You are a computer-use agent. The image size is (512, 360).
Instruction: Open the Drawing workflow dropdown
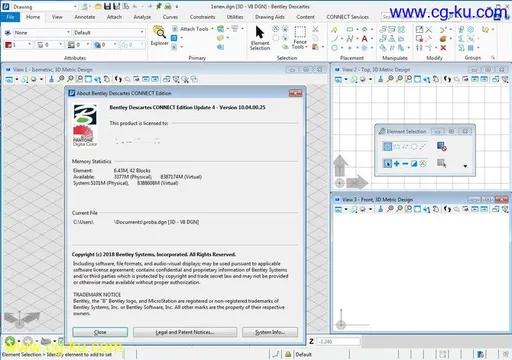[44, 7]
